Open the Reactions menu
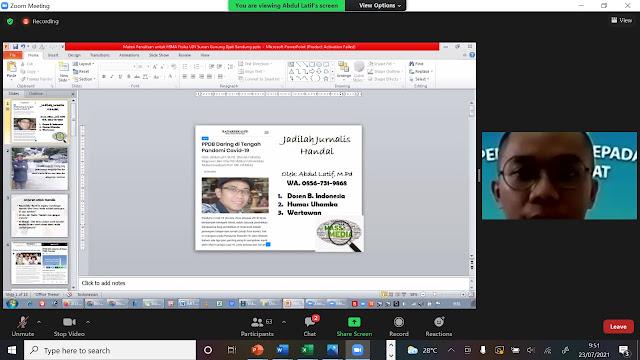 click(439, 326)
